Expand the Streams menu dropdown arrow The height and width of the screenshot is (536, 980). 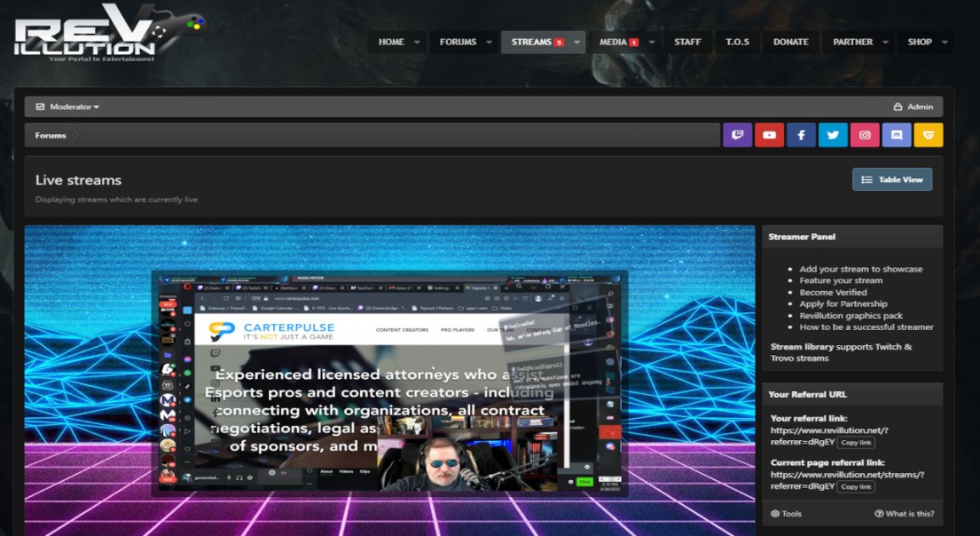(x=576, y=43)
